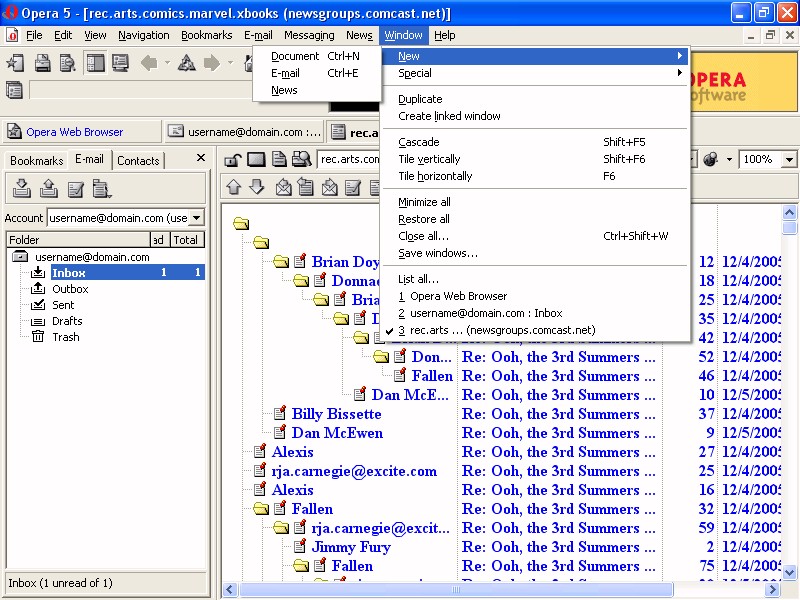Click the Back arrow in the toolbar

coord(149,63)
